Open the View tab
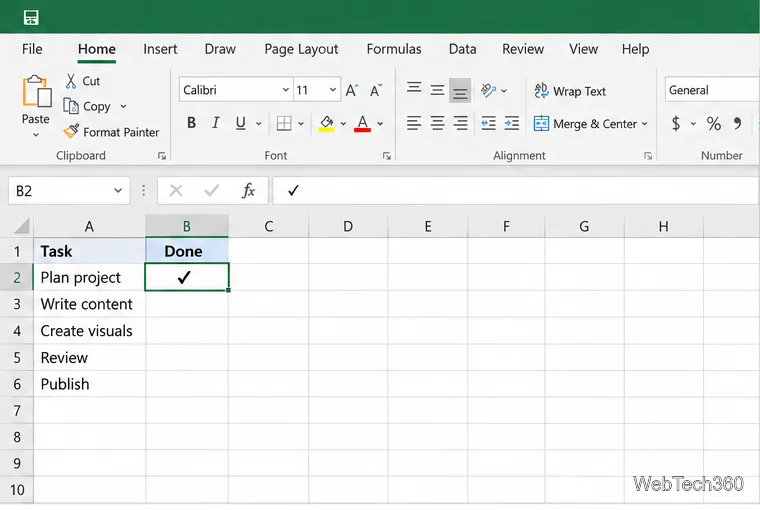Viewport: 760px width, 510px height. (584, 49)
